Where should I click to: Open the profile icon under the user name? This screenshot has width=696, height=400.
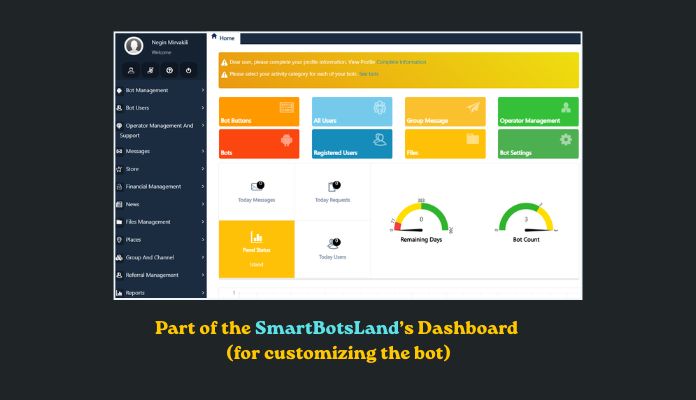tap(131, 70)
